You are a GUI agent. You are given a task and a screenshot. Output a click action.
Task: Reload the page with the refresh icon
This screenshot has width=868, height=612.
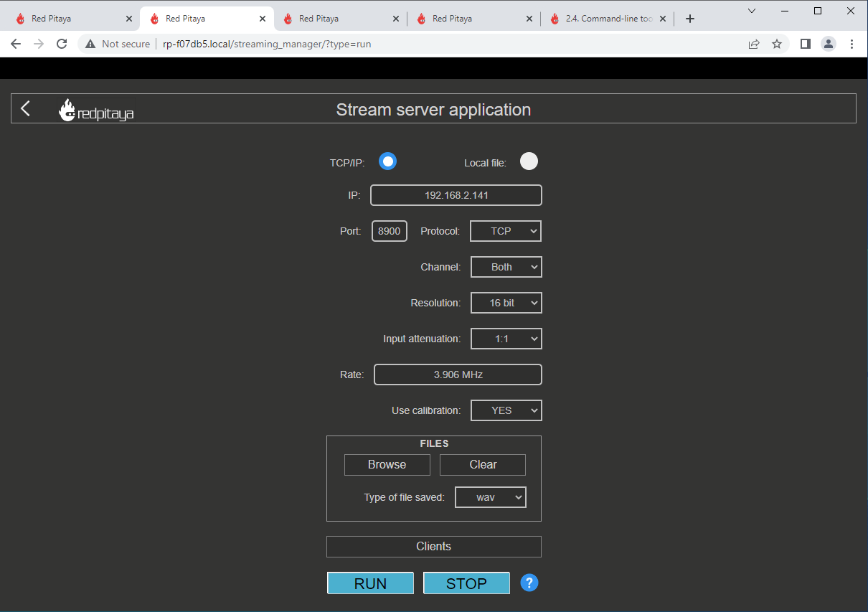(x=62, y=44)
